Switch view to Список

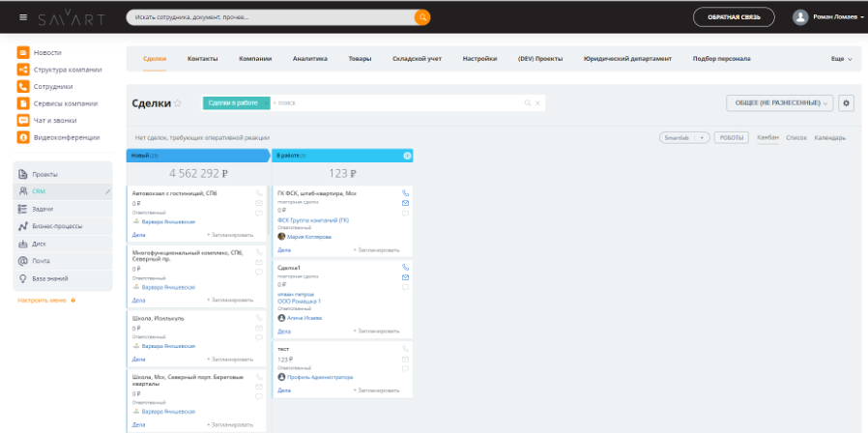click(796, 138)
